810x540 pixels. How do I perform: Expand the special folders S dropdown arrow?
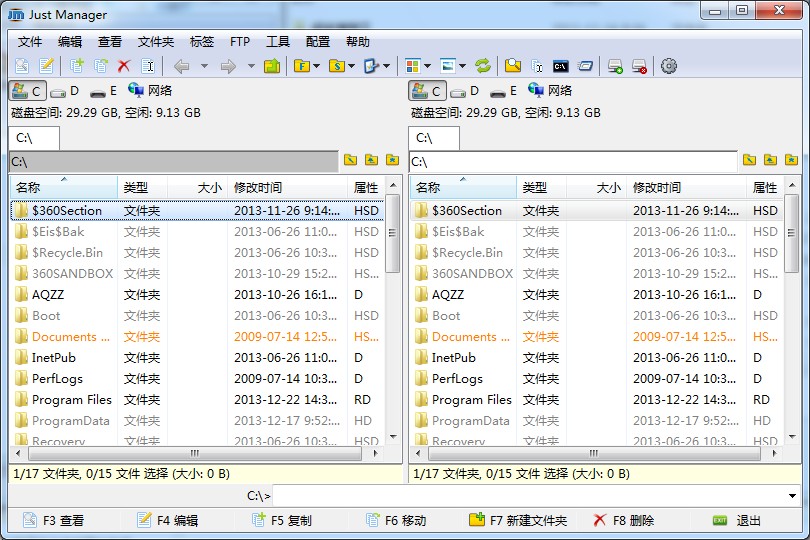[352, 66]
